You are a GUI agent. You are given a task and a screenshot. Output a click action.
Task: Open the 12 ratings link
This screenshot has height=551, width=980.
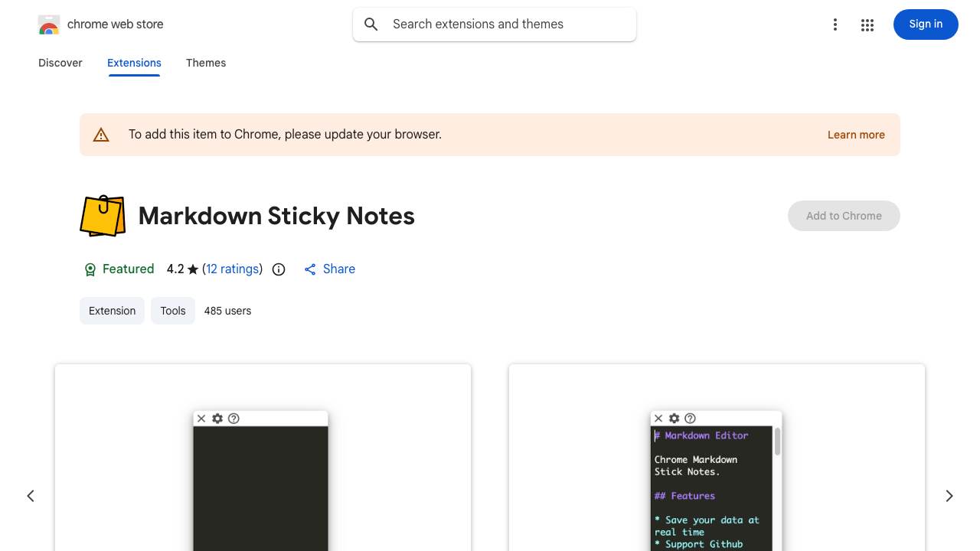point(233,269)
